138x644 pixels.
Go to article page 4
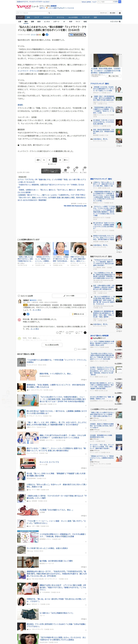[60, 160]
